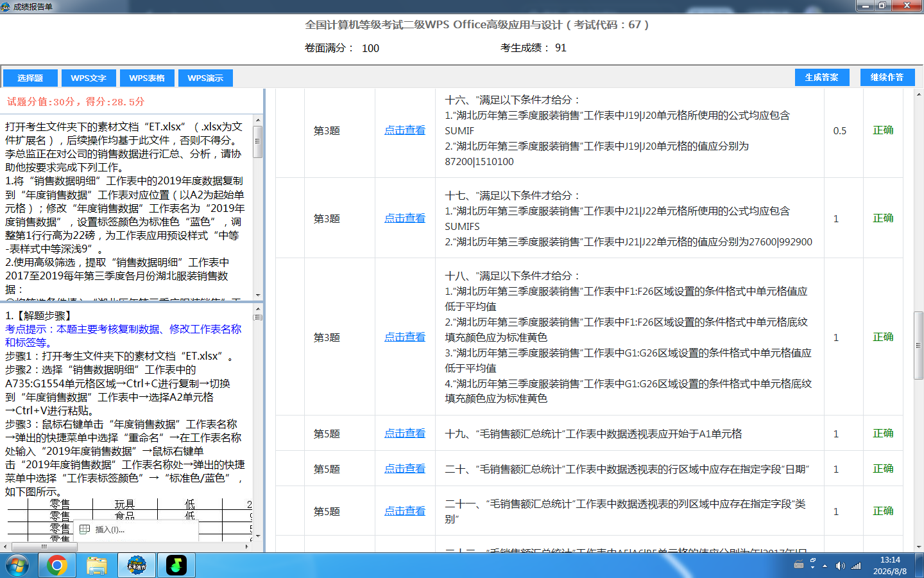924x578 pixels.
Task: Open File Explorer from the taskbar
Action: pyautogui.click(x=96, y=565)
